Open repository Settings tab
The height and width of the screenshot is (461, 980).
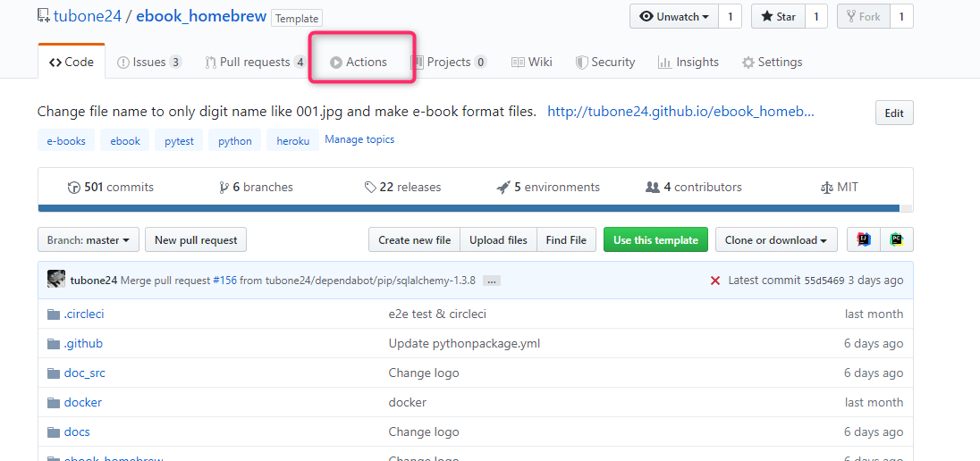[x=772, y=62]
